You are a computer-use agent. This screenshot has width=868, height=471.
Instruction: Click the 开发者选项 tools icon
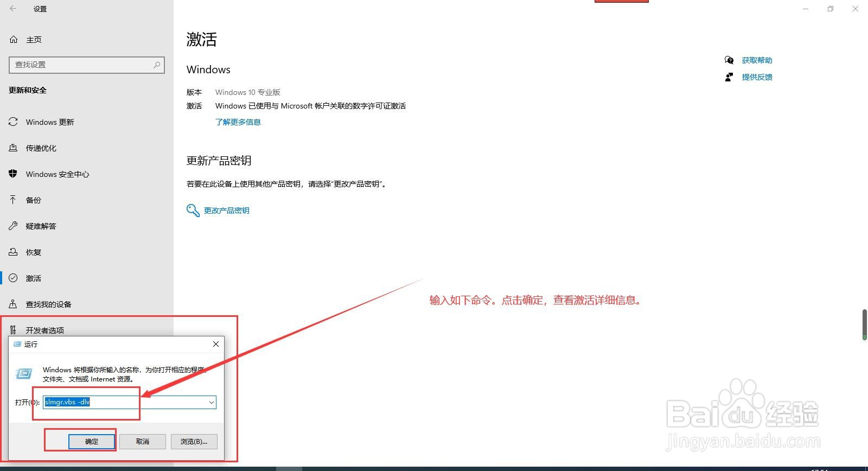[x=13, y=330]
